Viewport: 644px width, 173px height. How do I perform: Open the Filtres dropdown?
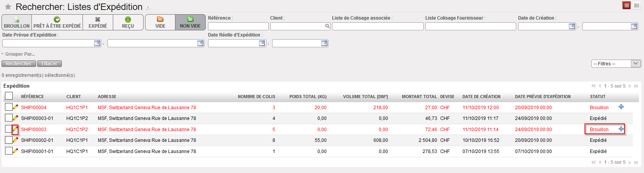pos(616,64)
